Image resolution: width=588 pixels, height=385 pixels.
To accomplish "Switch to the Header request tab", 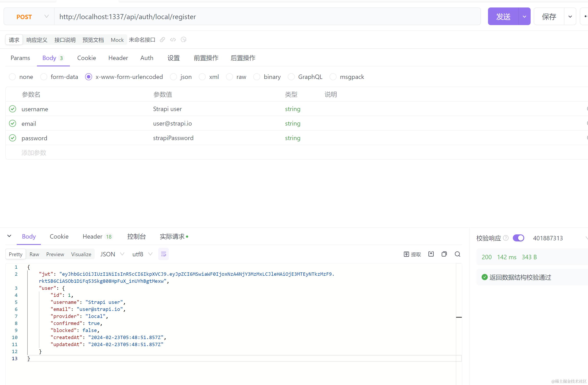I will coord(118,58).
